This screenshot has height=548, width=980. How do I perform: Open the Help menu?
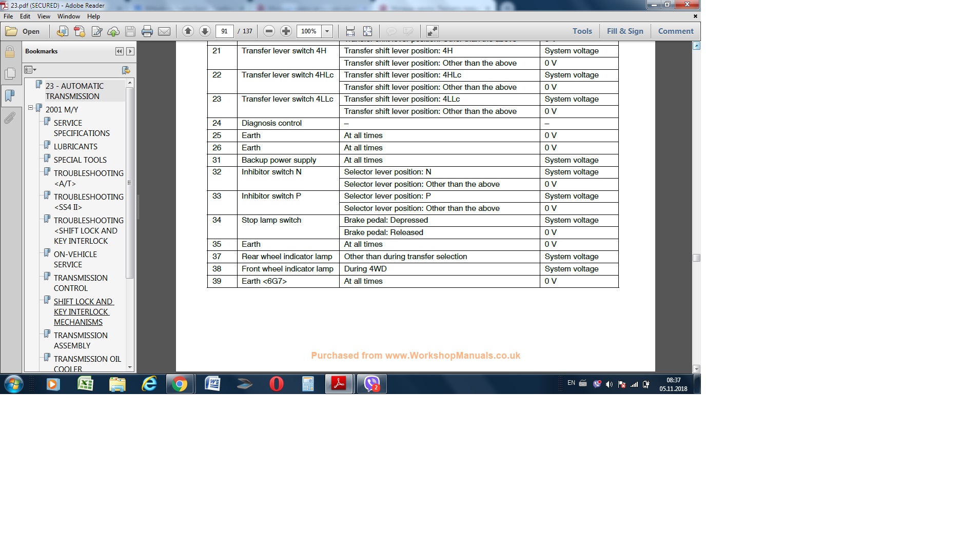(x=93, y=16)
